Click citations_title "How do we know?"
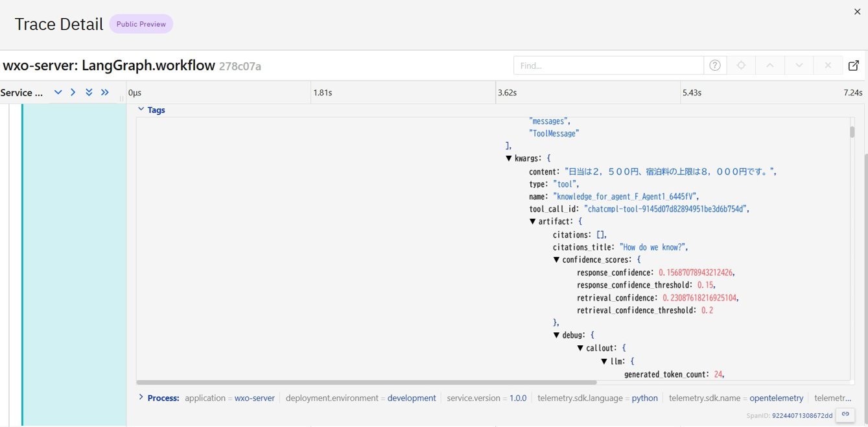The height and width of the screenshot is (427, 868). click(x=653, y=247)
